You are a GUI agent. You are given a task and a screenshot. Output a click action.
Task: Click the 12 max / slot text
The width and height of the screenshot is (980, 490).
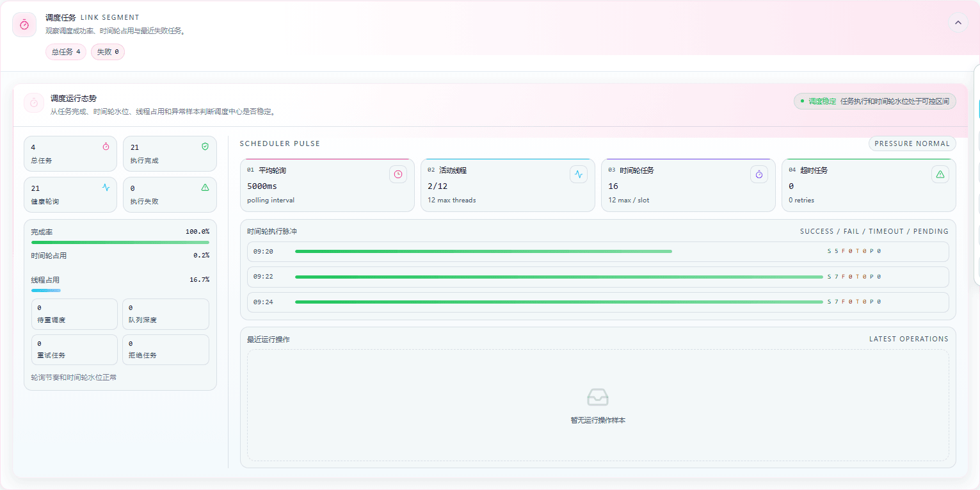point(629,200)
